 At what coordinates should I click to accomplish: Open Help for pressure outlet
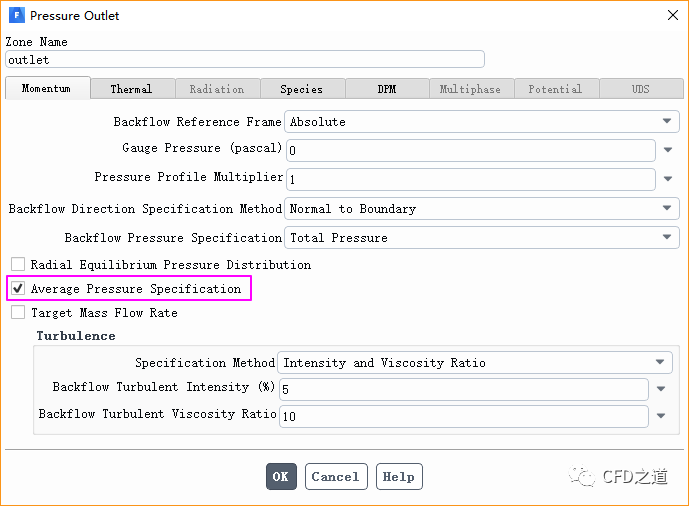[x=398, y=477]
